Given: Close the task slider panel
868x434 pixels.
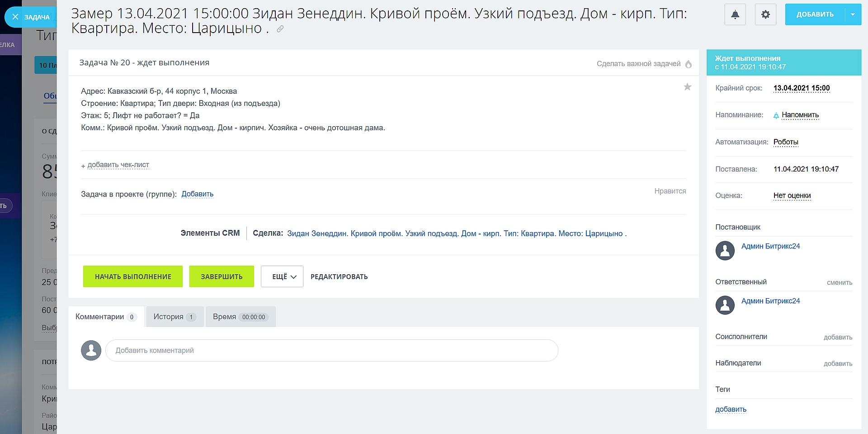Looking at the screenshot, I should pyautogui.click(x=15, y=17).
